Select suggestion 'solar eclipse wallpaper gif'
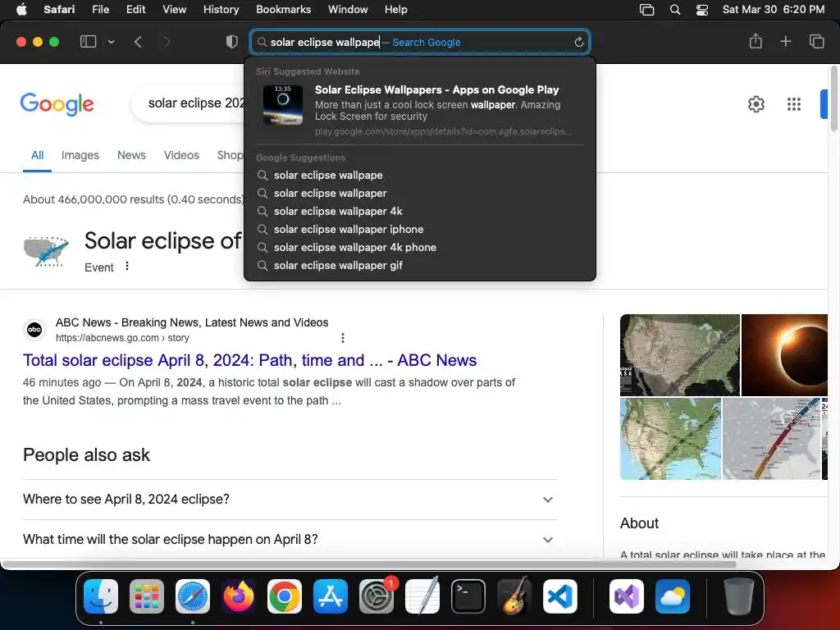The image size is (840, 630). coord(419,265)
